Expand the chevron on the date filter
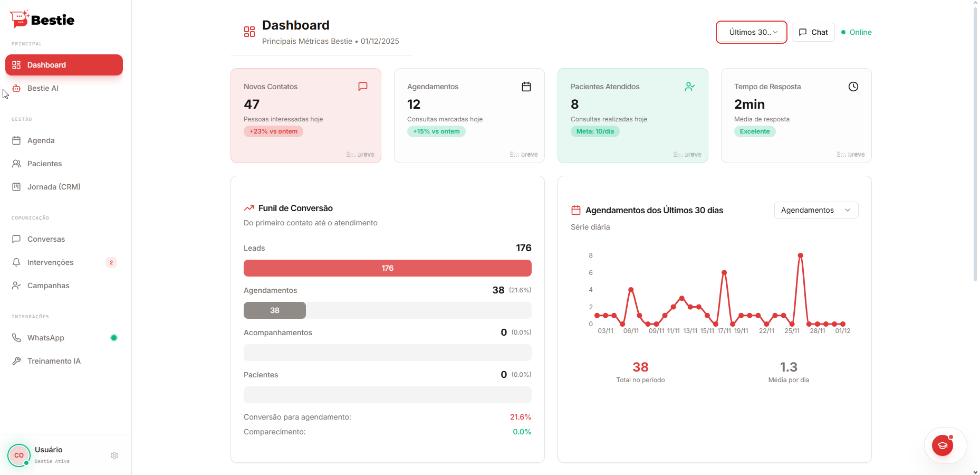980x475 pixels. click(775, 32)
